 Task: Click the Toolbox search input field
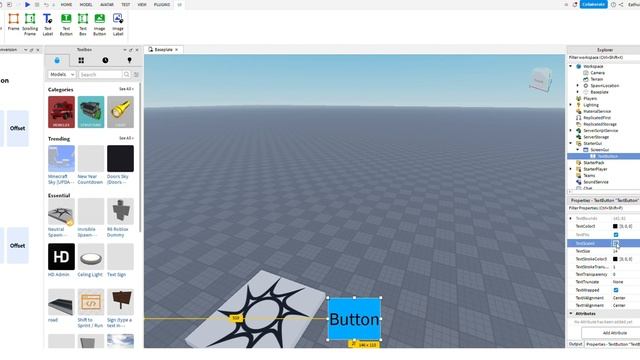[x=100, y=74]
